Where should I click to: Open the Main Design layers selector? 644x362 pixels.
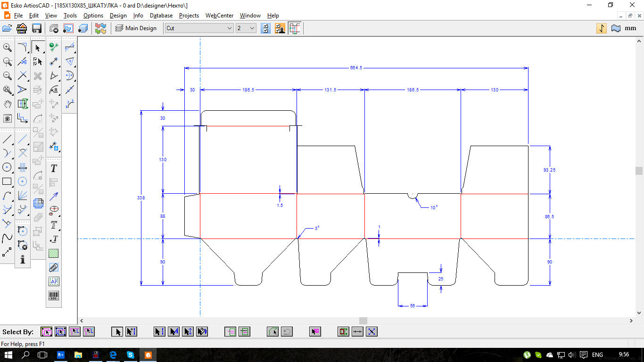[136, 28]
